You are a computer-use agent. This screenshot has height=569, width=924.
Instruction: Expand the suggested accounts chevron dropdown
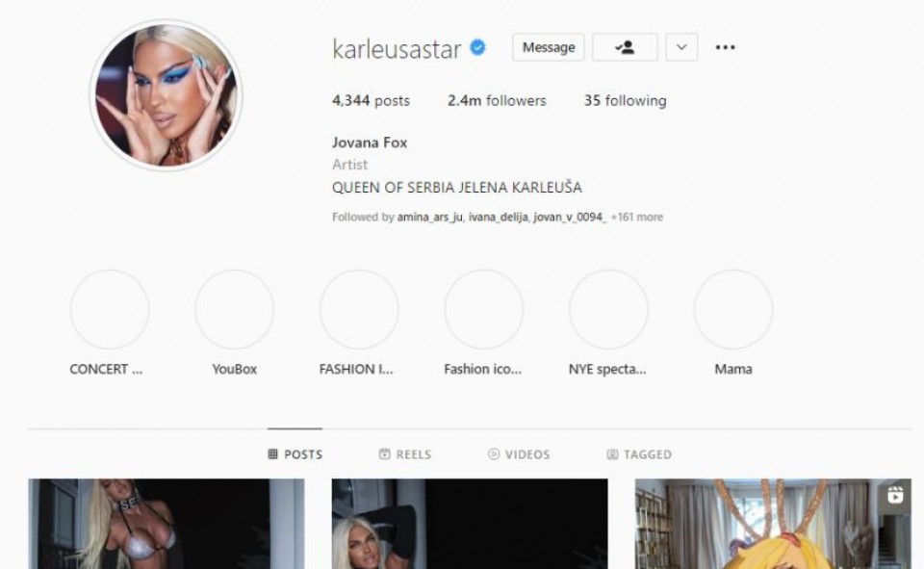[681, 47]
